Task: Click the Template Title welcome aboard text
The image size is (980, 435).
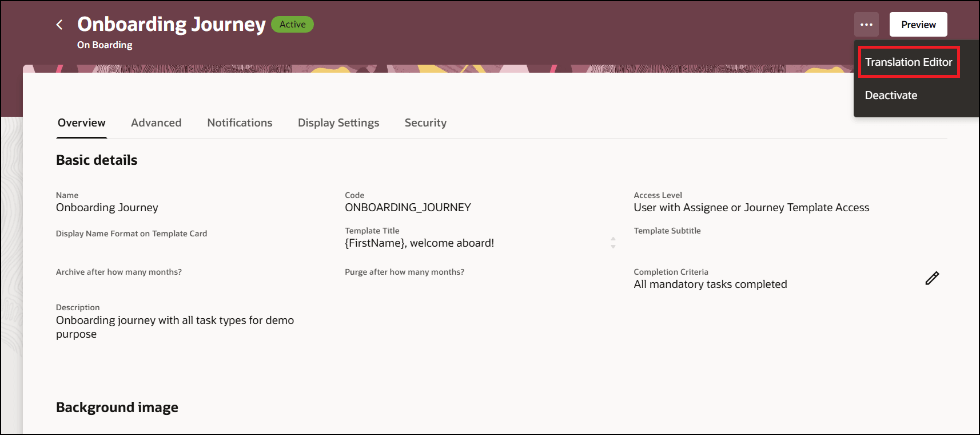Action: point(419,243)
